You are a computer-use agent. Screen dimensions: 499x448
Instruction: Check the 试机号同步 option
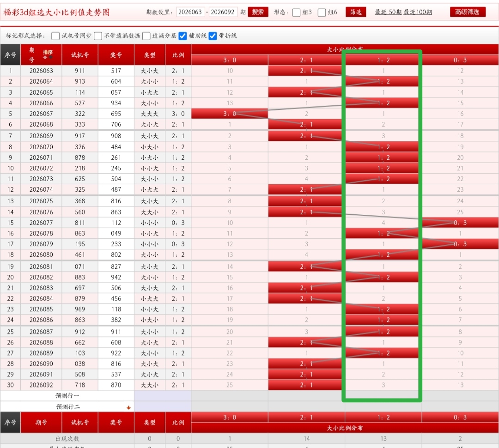(x=55, y=36)
